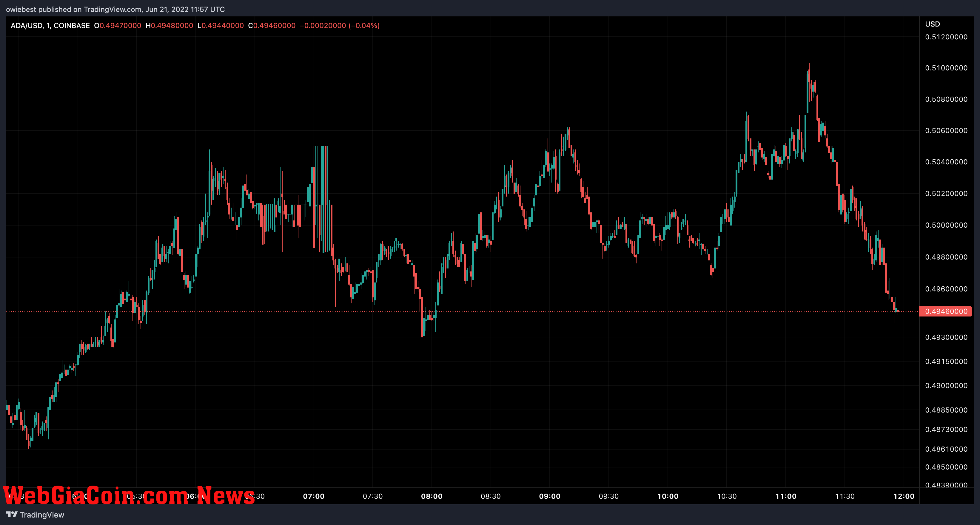
Task: Click the 0.48500000 price axis label
Action: pyautogui.click(x=946, y=467)
